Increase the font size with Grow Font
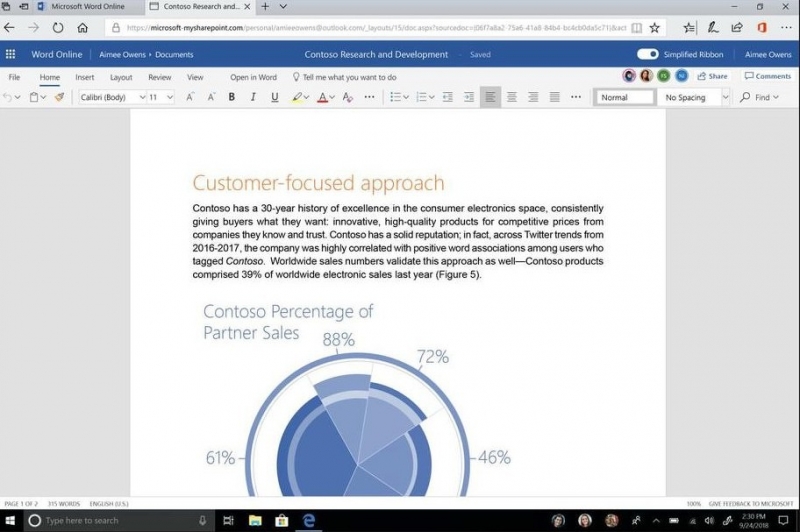 click(x=190, y=97)
